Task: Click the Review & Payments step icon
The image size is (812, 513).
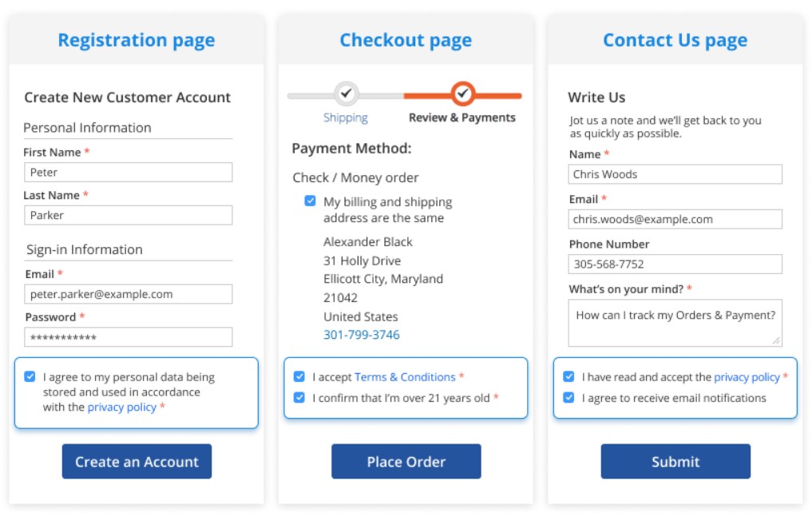Action: pyautogui.click(x=462, y=93)
